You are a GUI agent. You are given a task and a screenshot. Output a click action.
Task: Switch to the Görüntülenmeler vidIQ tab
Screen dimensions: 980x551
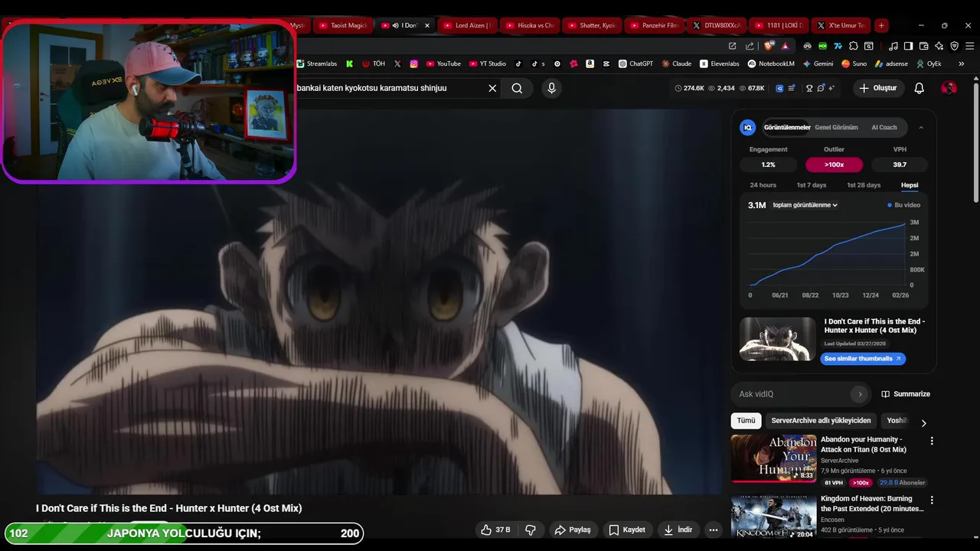(x=787, y=128)
